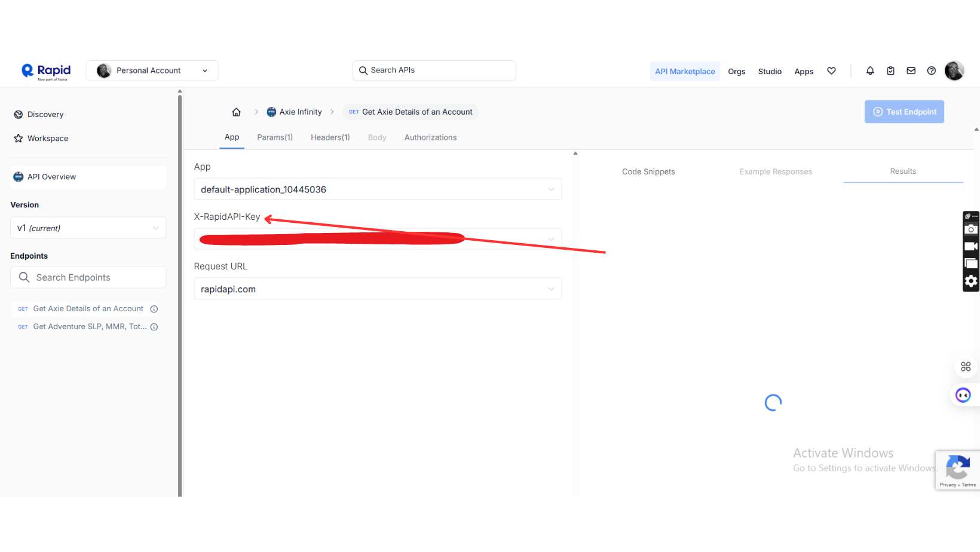This screenshot has width=980, height=552.
Task: Go to home via breadcrumb house icon
Action: point(236,112)
